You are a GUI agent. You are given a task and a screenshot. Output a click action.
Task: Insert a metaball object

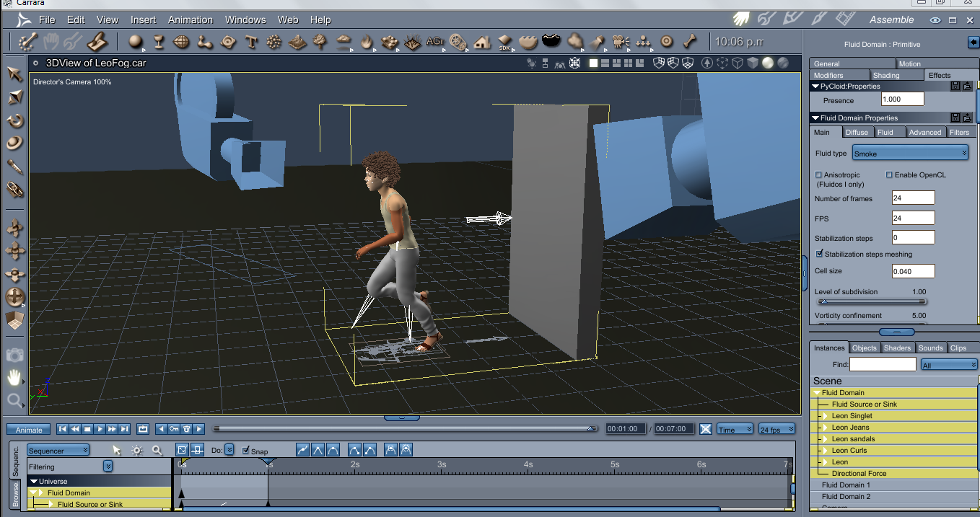[x=204, y=42]
